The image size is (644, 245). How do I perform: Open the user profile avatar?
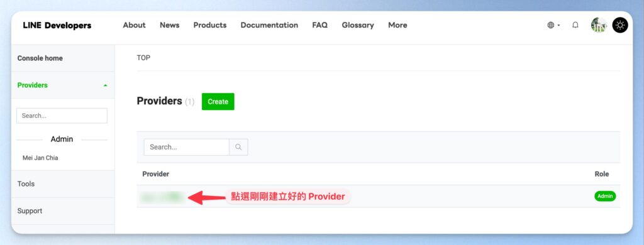pos(599,25)
